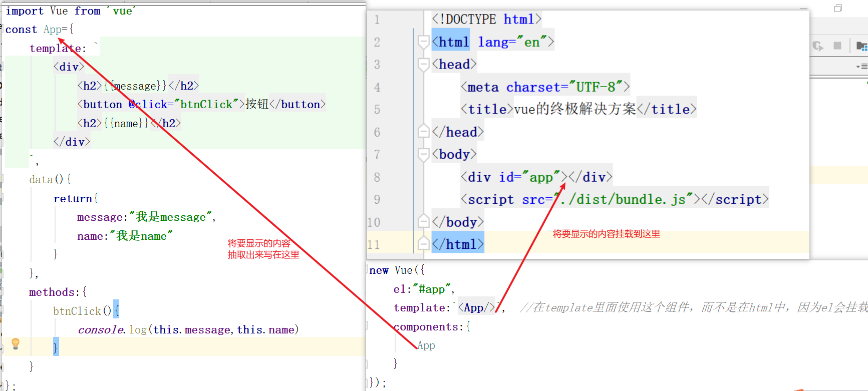Click the restore window icon
The image size is (868, 391).
(x=838, y=8)
